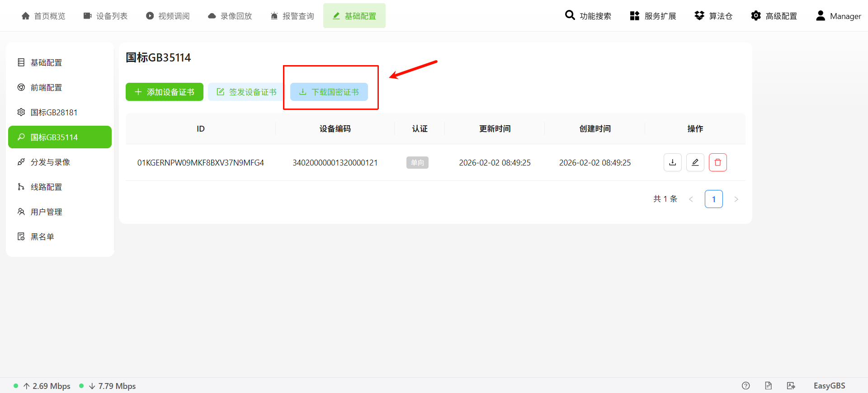
Task: Click the upload speed 2.69 Mbps indicator
Action: coord(42,386)
